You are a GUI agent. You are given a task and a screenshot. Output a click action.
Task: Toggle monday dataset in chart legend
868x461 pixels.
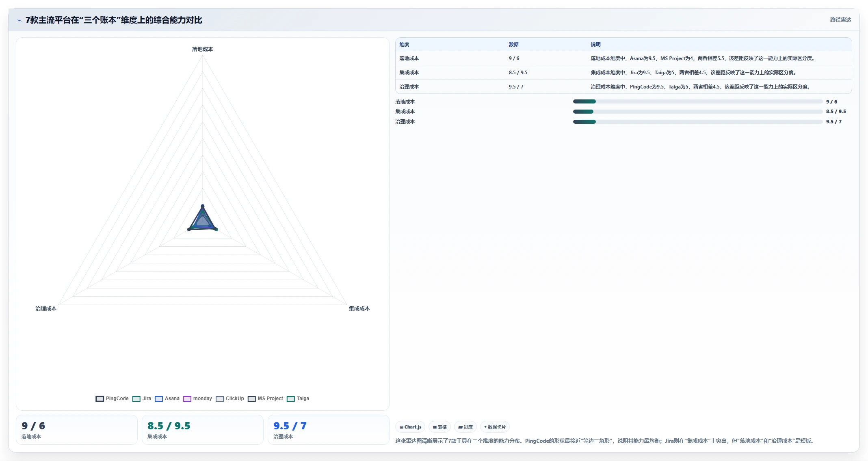coord(198,399)
